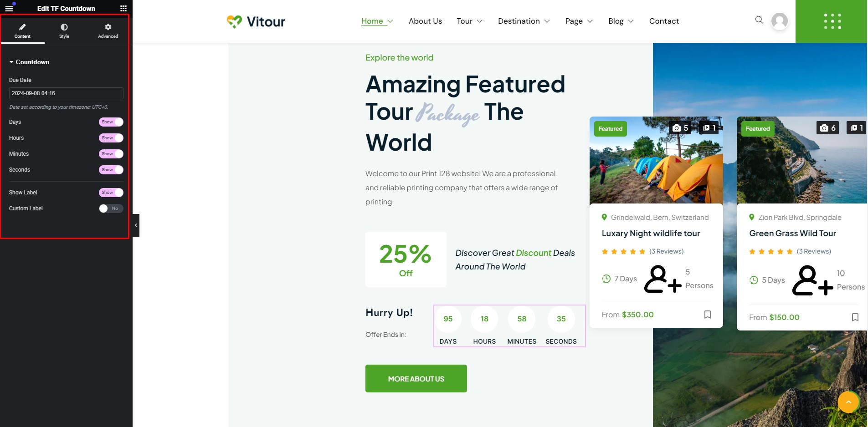Expand the Destination dropdown menu

click(524, 21)
